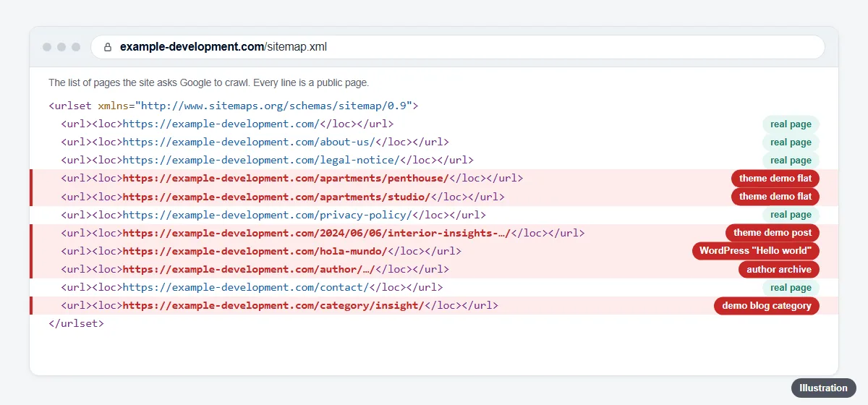Click the "author archive" badge
This screenshot has height=405, width=868.
pos(779,269)
